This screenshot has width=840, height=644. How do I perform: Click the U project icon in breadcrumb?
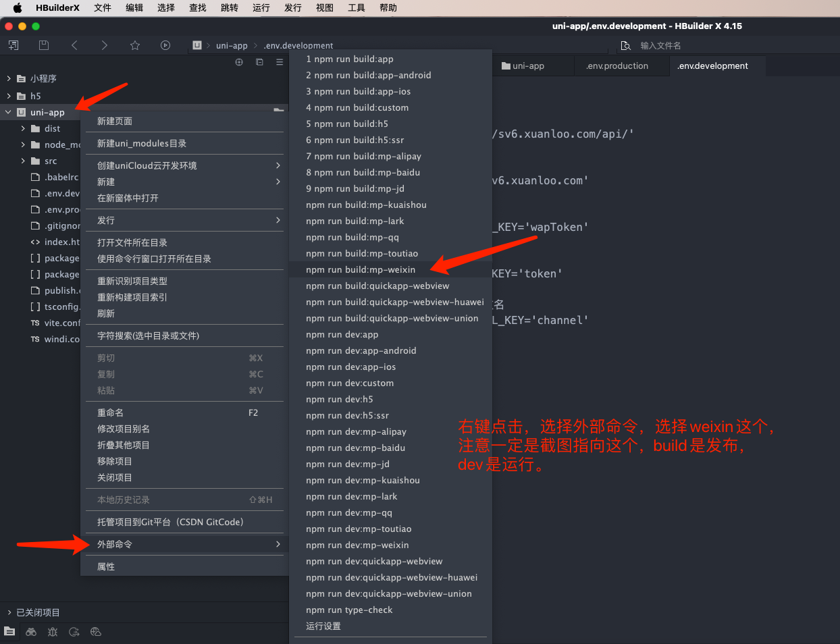point(197,45)
